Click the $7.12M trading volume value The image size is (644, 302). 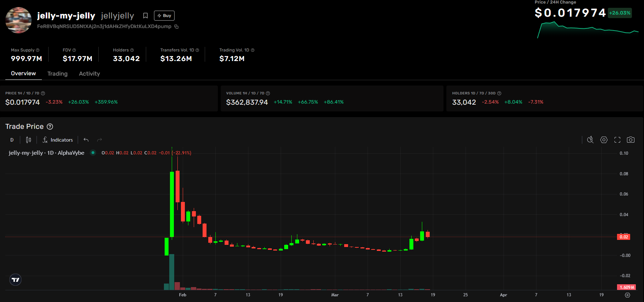[x=232, y=59]
